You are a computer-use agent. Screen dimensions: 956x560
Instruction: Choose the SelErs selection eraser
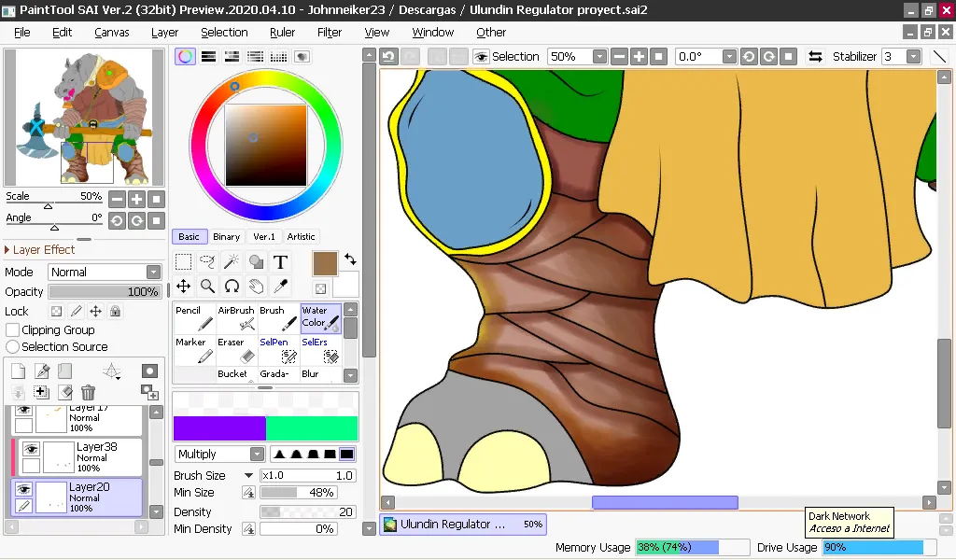pyautogui.click(x=321, y=350)
